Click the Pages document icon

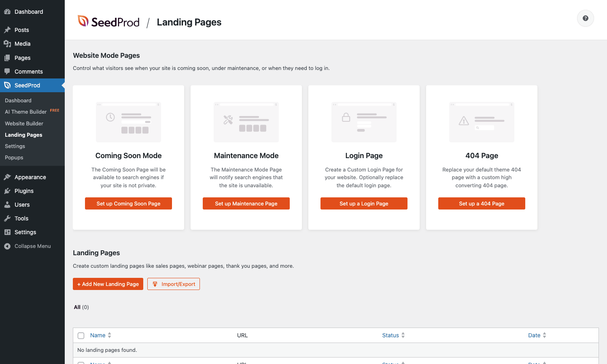(7, 58)
